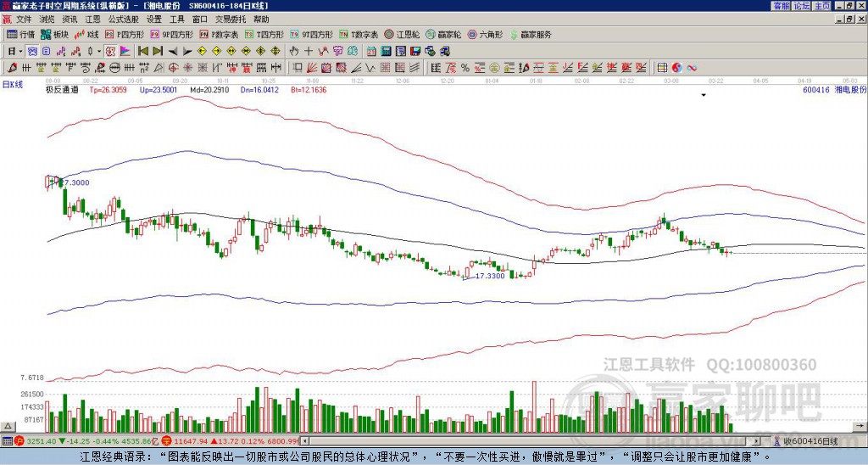Click the horizontal scrollbar right arrow
868x465 pixels.
coord(757,441)
